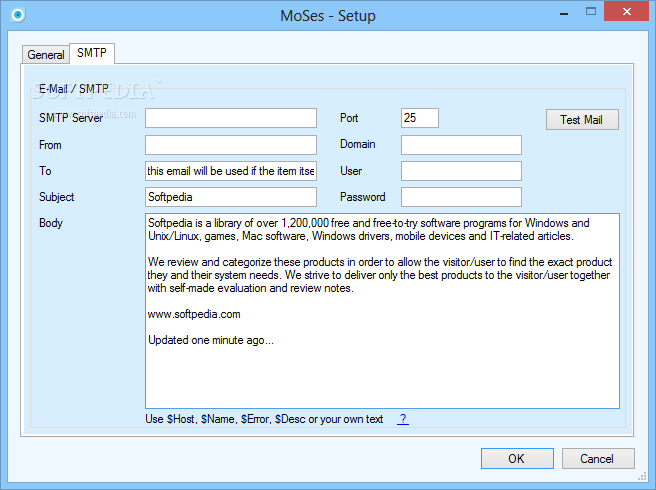Focus the From email field
The image size is (656, 490).
coord(231,145)
